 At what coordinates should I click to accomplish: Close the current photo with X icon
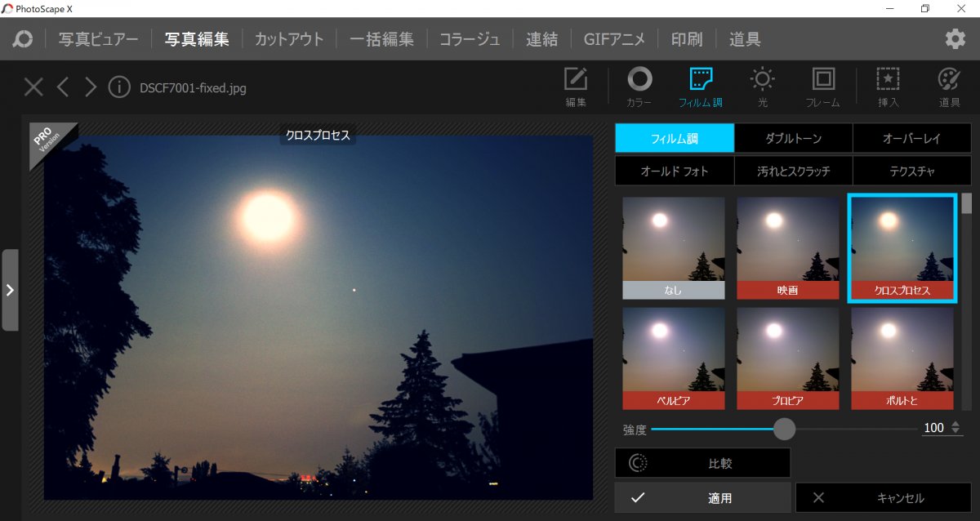click(33, 87)
